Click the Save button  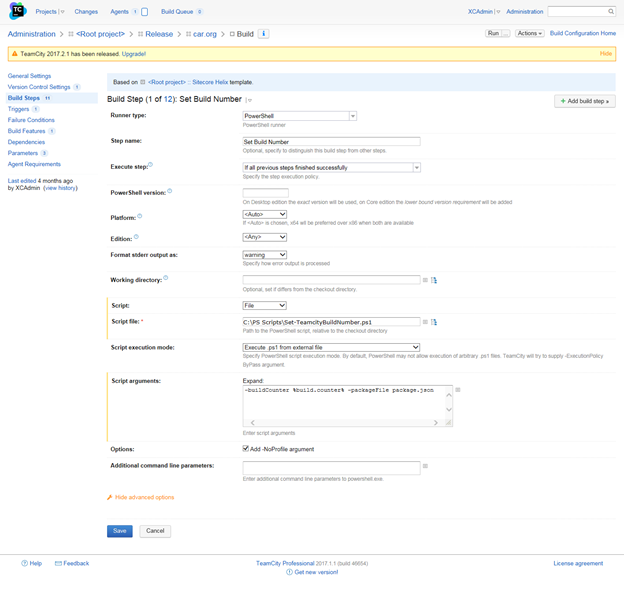click(119, 531)
